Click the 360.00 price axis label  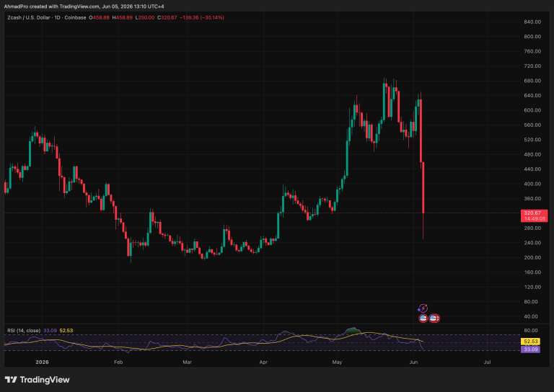[x=532, y=199]
